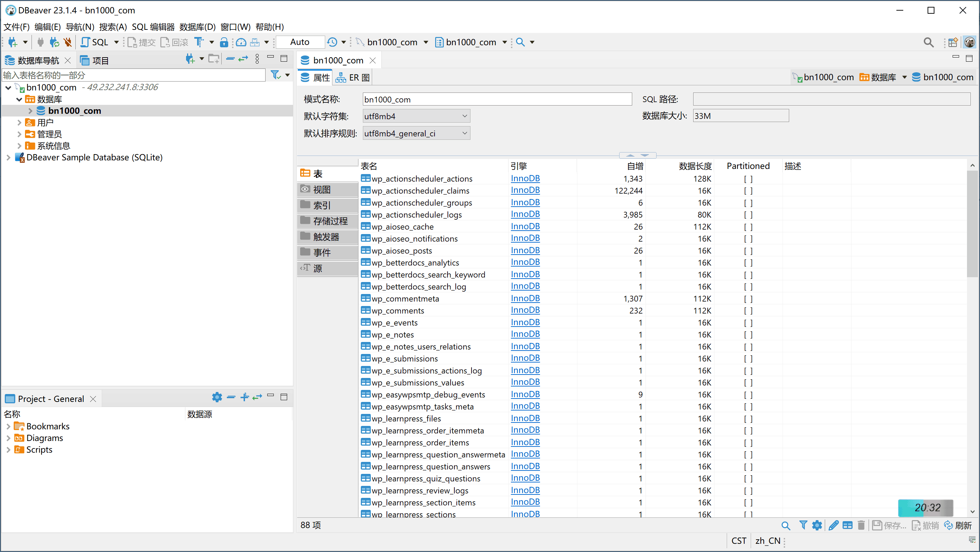Toggle Partitioned checkbox for wp_e_events
Screen dimensions: 980x552
[x=748, y=323]
